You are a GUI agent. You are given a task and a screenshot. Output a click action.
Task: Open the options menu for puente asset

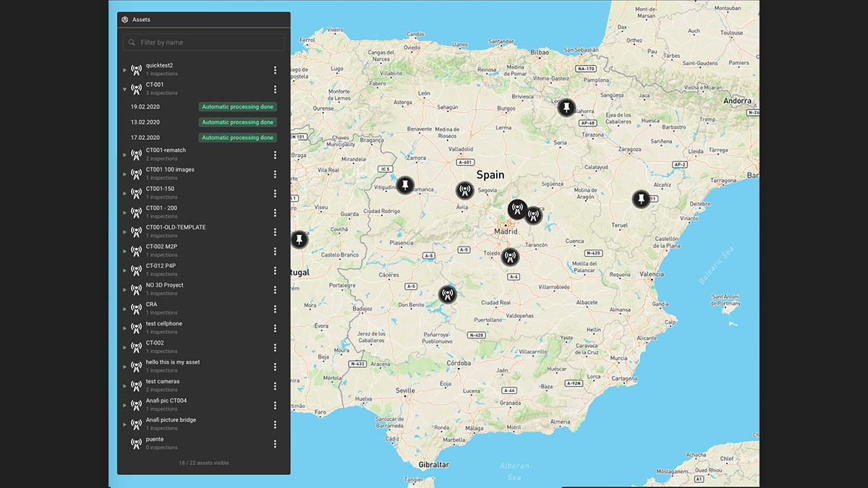(275, 444)
